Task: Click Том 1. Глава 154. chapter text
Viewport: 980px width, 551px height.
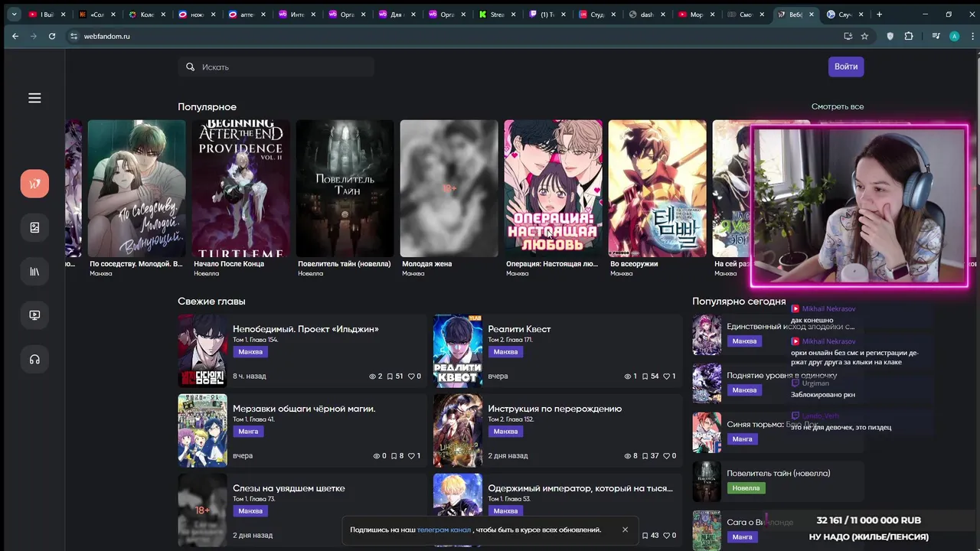Action: (x=256, y=340)
